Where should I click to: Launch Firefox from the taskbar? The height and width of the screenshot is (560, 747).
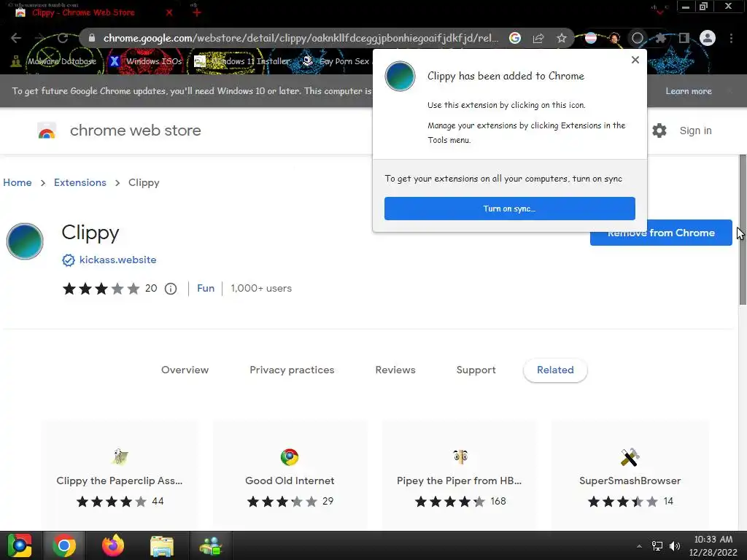point(113,545)
